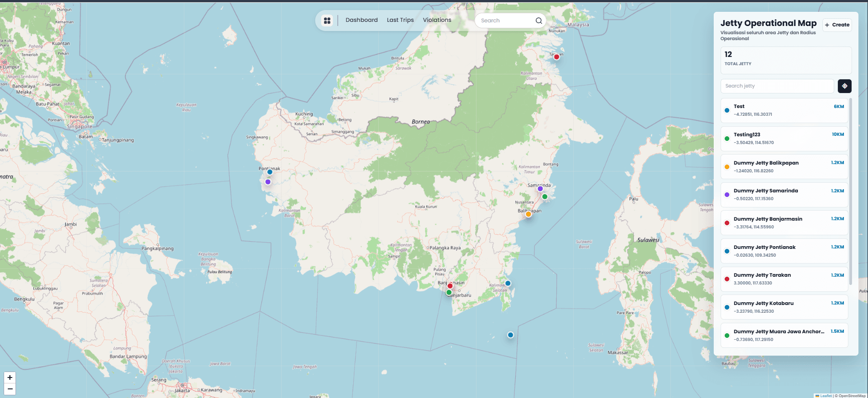This screenshot has width=868, height=398.
Task: Select Dummy Jetty Samarinda card
Action: point(784,195)
